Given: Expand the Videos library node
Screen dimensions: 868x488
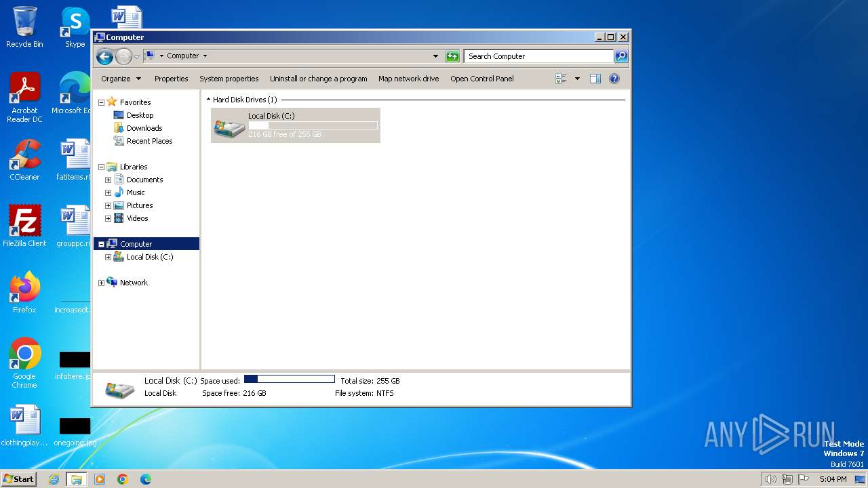Looking at the screenshot, I should click(x=108, y=218).
